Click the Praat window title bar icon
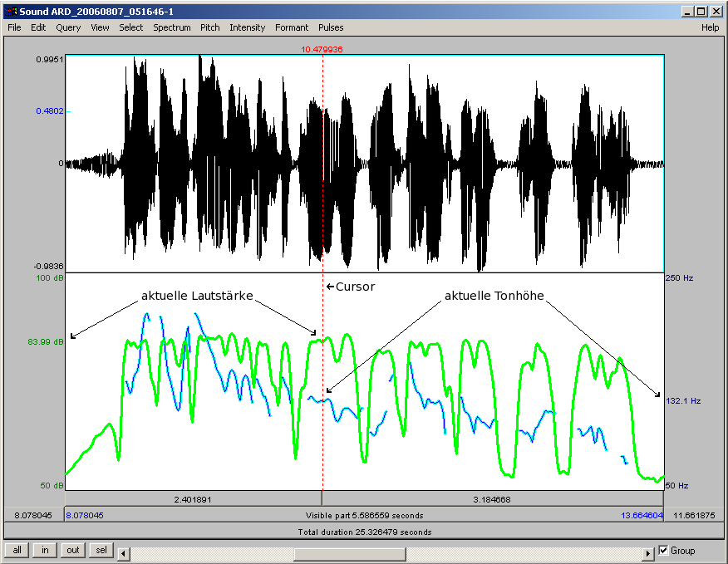The image size is (728, 564). coord(11,12)
